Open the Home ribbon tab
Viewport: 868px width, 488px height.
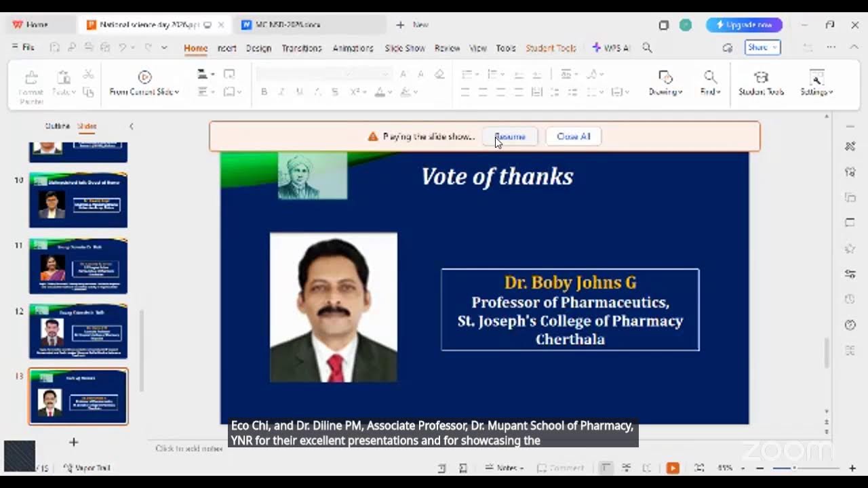pos(195,48)
